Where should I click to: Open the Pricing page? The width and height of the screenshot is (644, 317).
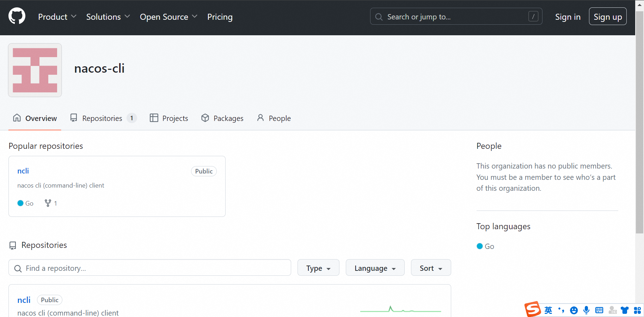tap(220, 17)
